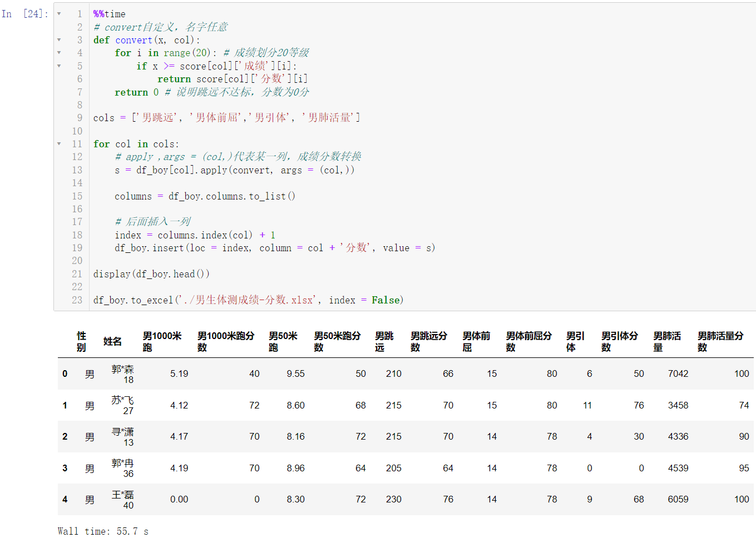Click the df_boy.insert code line
Viewport: 756px width, 538px height.
[275, 248]
